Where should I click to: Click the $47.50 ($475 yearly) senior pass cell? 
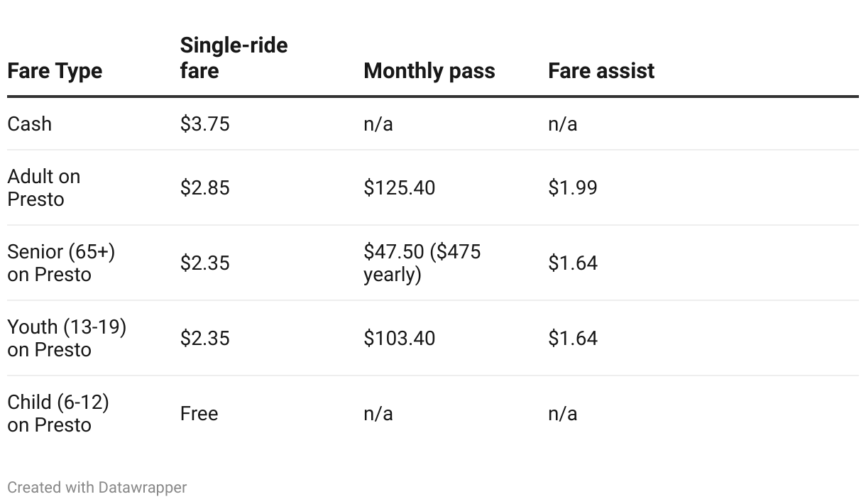coord(422,263)
